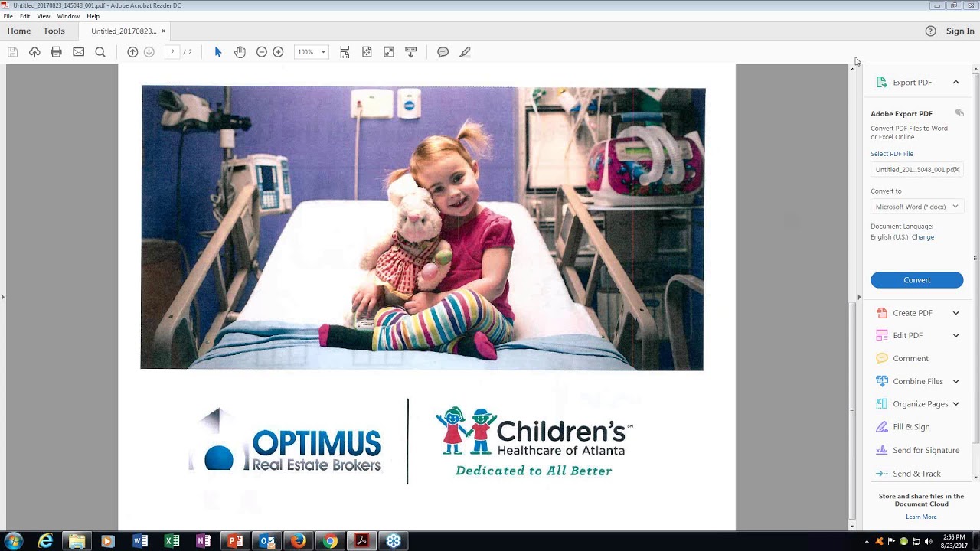Click the fit one full page icon

click(367, 52)
